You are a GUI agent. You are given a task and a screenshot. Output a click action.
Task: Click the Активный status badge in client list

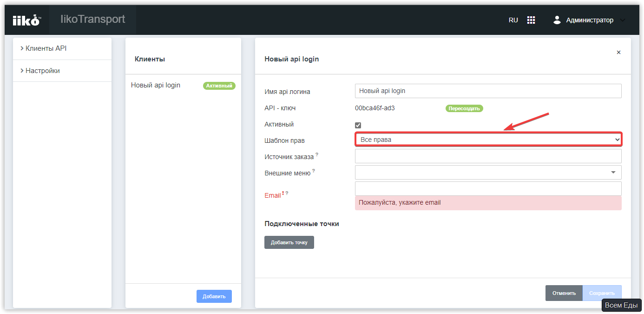(219, 86)
